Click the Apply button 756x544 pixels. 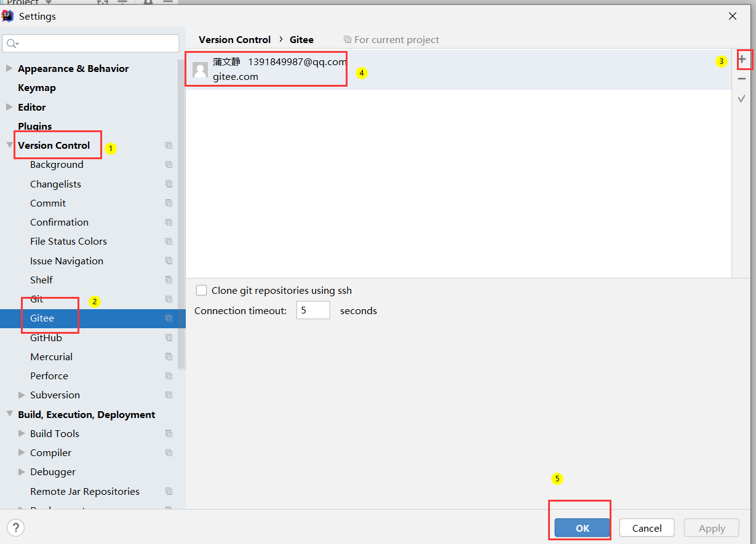pyautogui.click(x=712, y=528)
